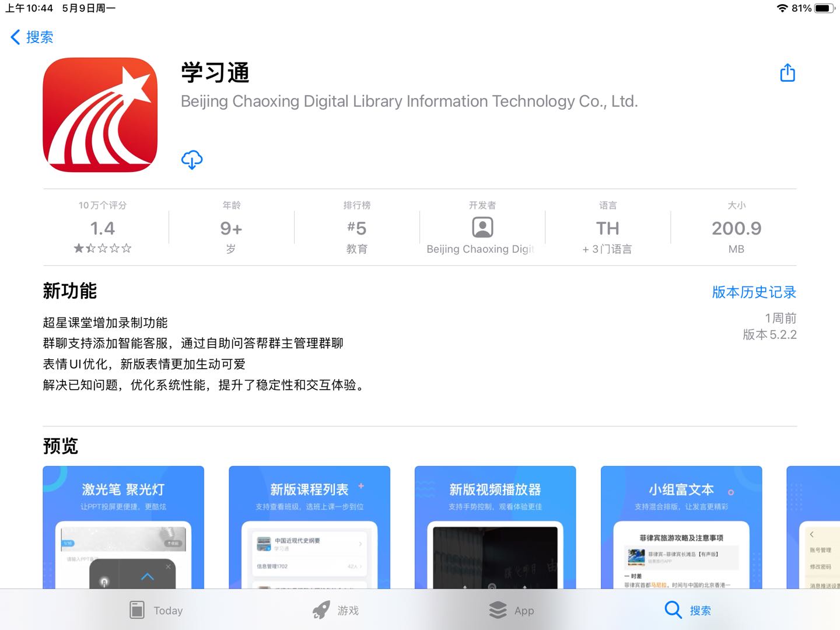Open the 新版课程列表 preview screenshot
Viewport: 840px width, 630px height.
(309, 527)
